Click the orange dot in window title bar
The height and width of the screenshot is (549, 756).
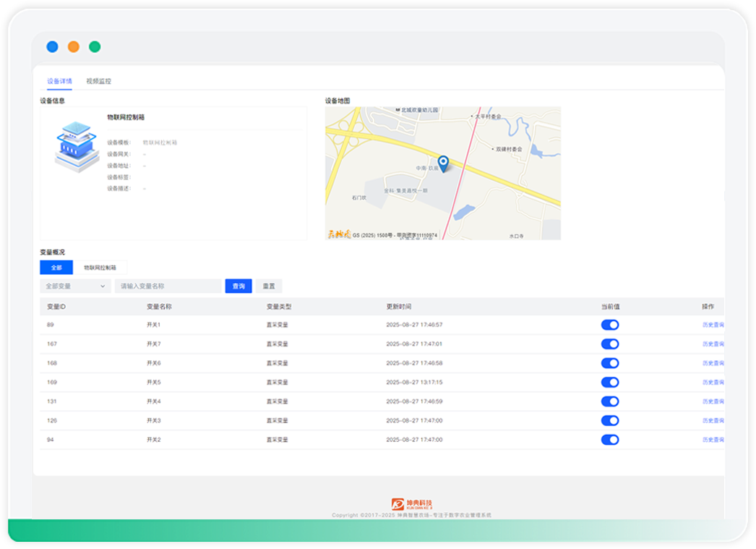tap(74, 47)
